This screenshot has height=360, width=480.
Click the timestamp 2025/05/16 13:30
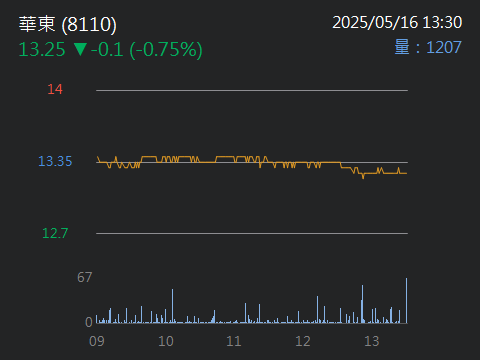click(397, 22)
